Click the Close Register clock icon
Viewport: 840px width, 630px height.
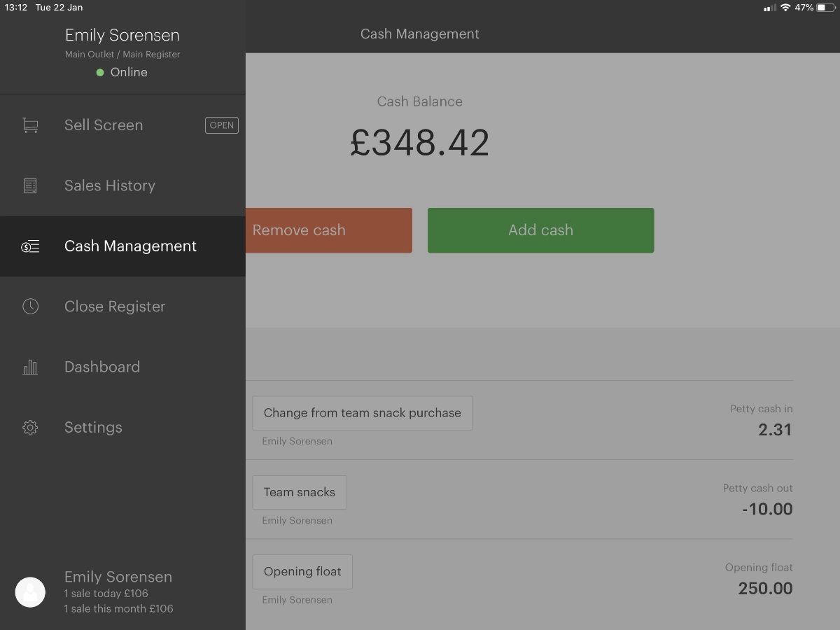[x=30, y=307]
